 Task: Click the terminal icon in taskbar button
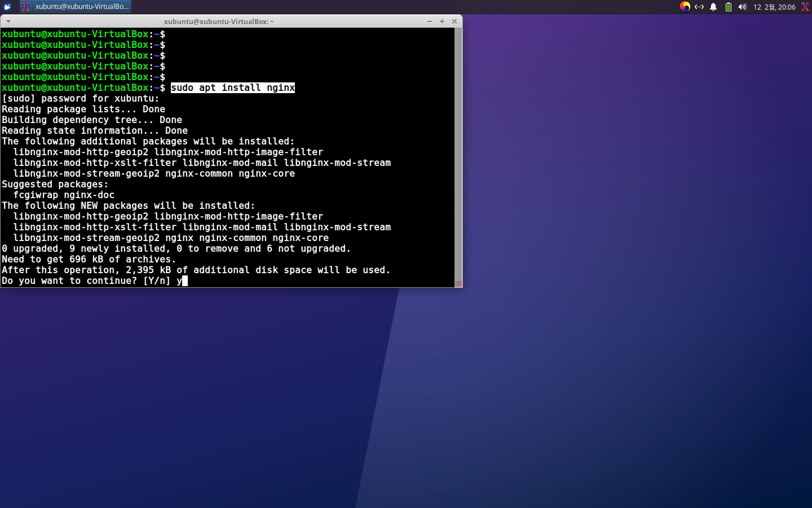(26, 7)
